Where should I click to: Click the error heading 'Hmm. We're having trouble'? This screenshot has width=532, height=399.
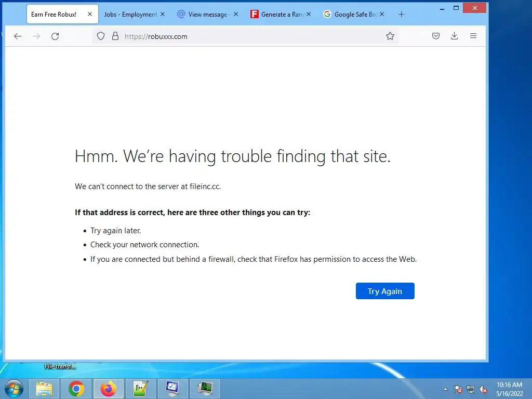[232, 156]
